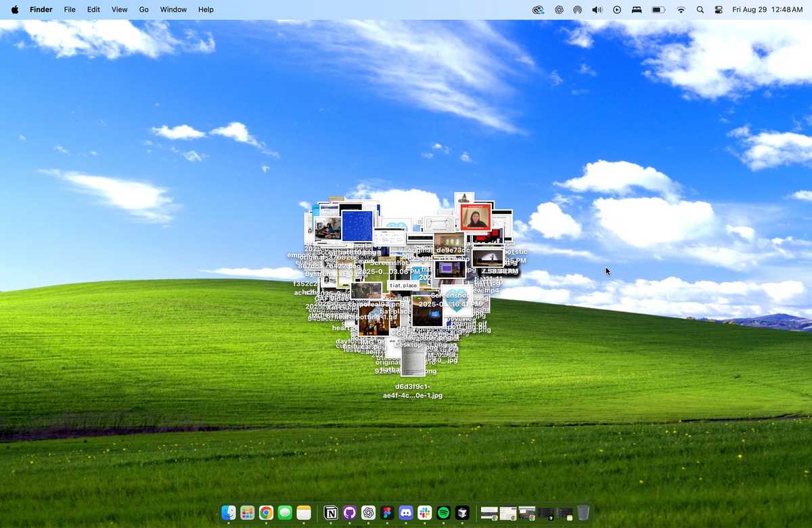Open Spotify from the Dock

tap(443, 513)
